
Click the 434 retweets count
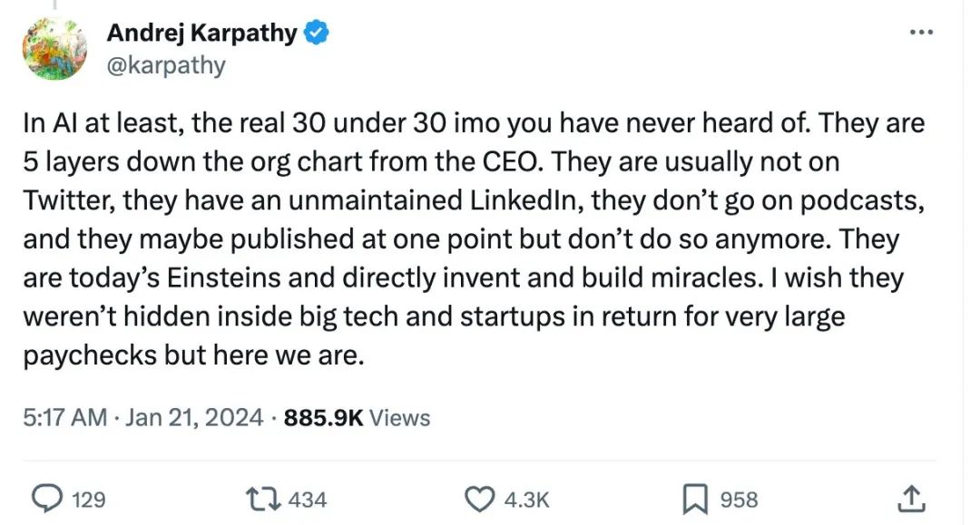[x=308, y=499]
